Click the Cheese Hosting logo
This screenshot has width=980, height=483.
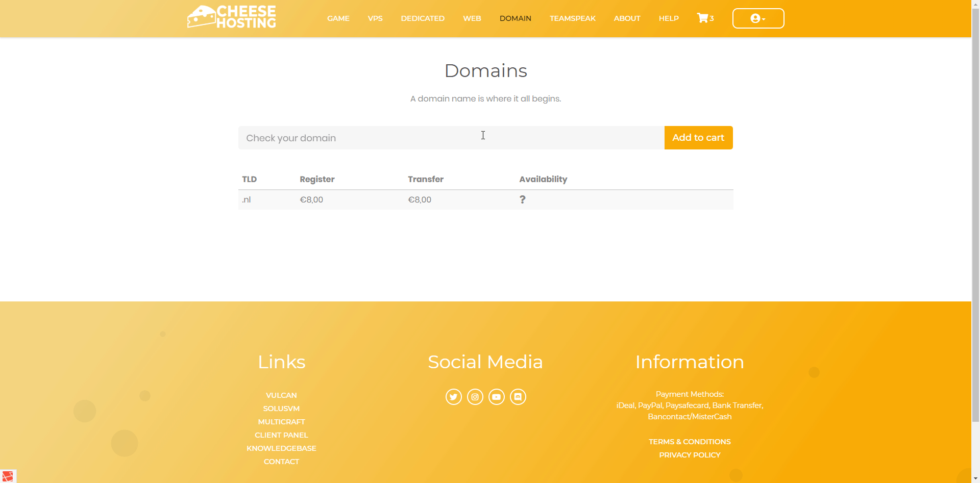click(x=232, y=17)
